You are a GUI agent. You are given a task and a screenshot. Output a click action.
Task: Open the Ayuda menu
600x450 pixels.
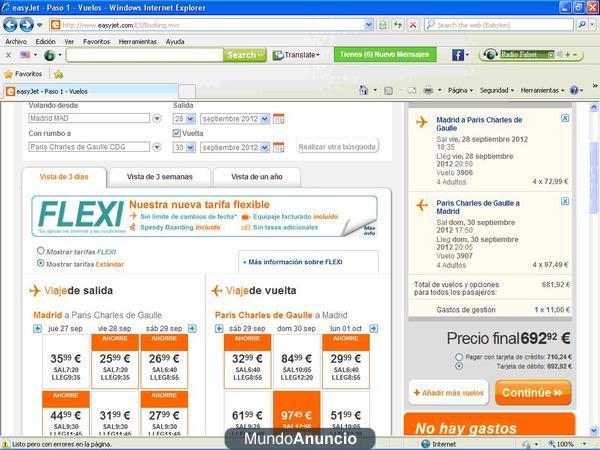175,41
